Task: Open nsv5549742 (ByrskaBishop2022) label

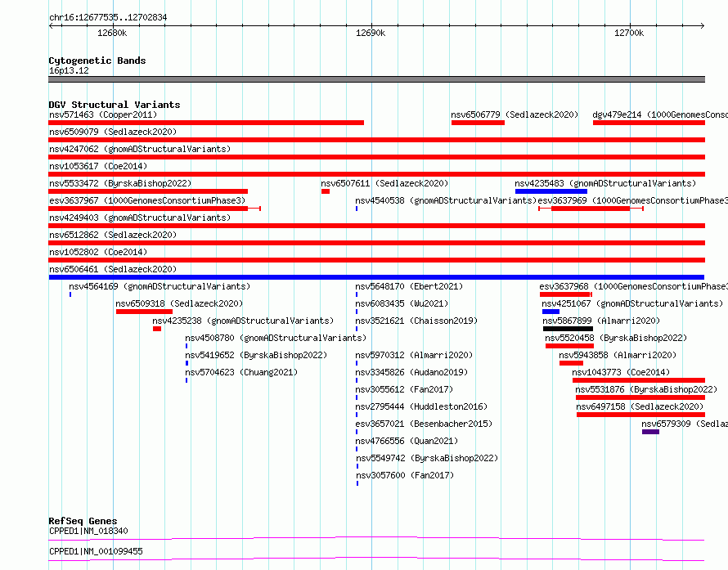Action: click(427, 458)
